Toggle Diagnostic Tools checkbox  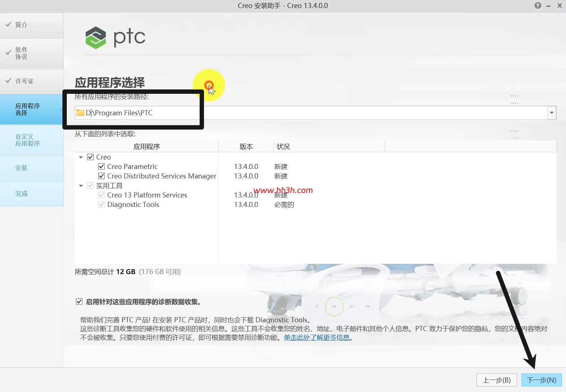pyautogui.click(x=101, y=204)
